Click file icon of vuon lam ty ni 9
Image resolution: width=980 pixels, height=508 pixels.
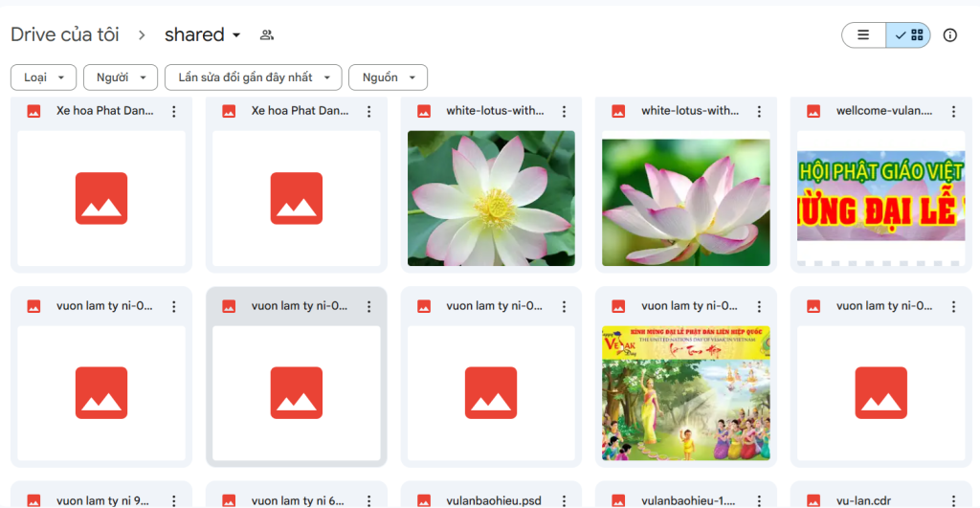tap(33, 500)
